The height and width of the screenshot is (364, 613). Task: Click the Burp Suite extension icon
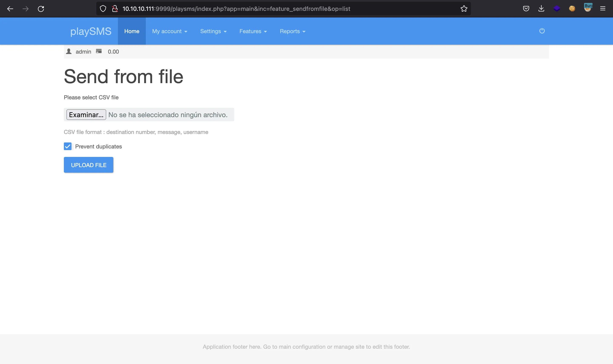[x=587, y=8]
